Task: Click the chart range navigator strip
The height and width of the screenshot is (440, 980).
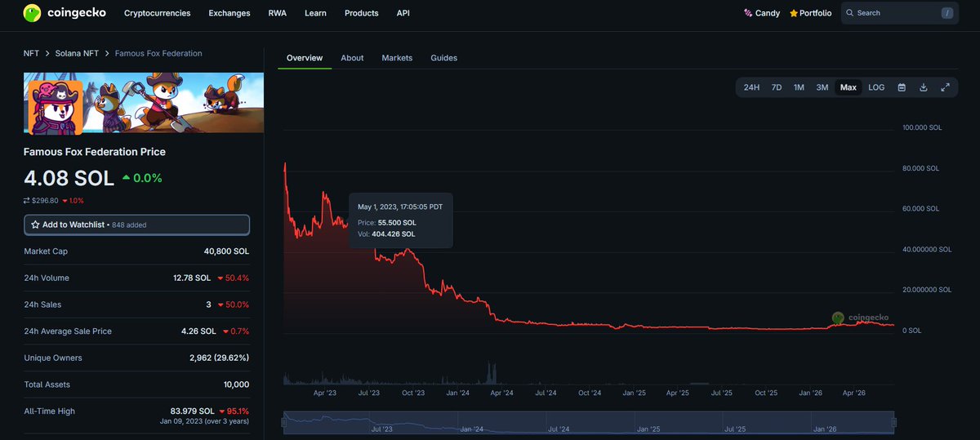Action: (x=589, y=422)
